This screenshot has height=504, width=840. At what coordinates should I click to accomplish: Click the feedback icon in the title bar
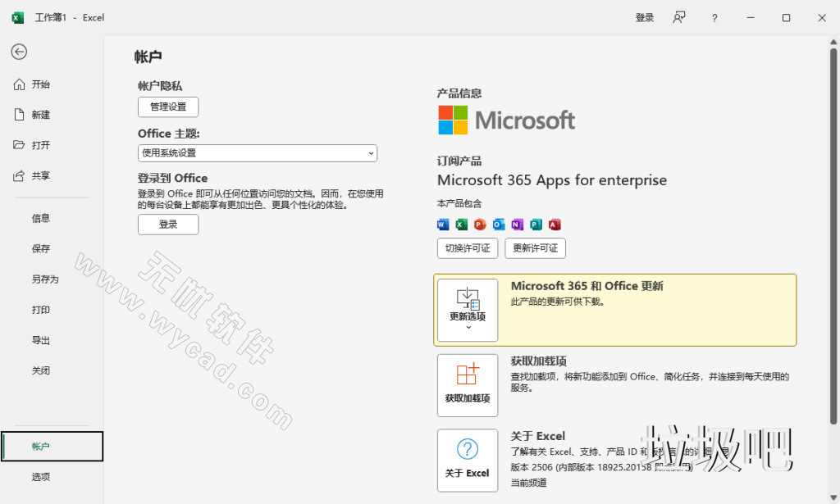pyautogui.click(x=678, y=16)
